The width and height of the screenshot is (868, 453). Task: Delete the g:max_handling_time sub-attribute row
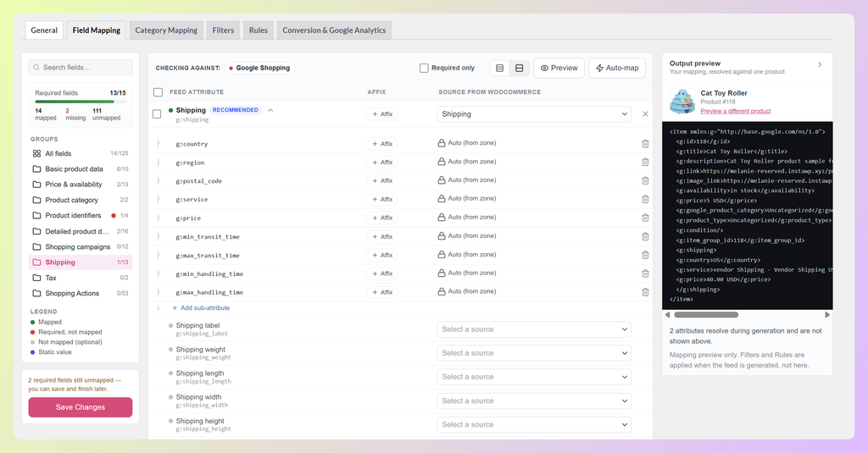pos(645,292)
